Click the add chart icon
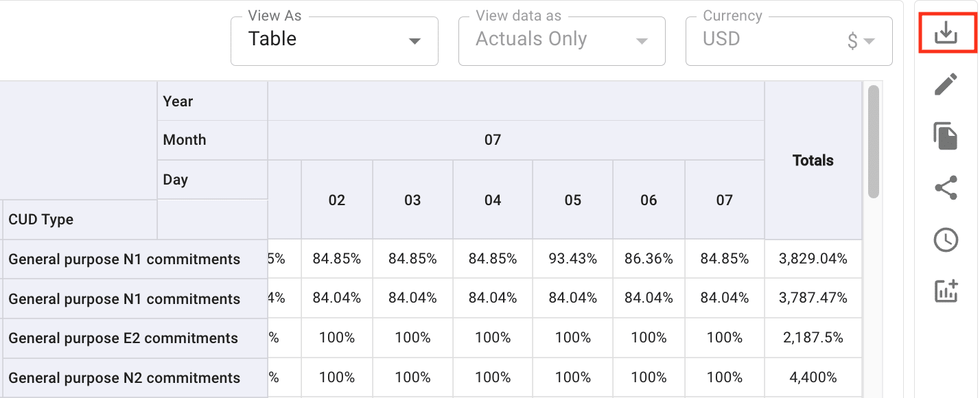The image size is (980, 398). [x=946, y=291]
